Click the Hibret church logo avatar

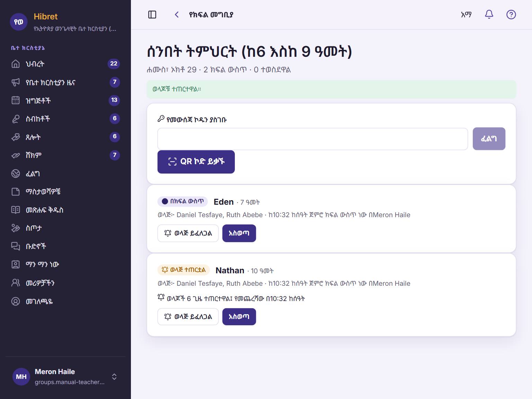[19, 22]
